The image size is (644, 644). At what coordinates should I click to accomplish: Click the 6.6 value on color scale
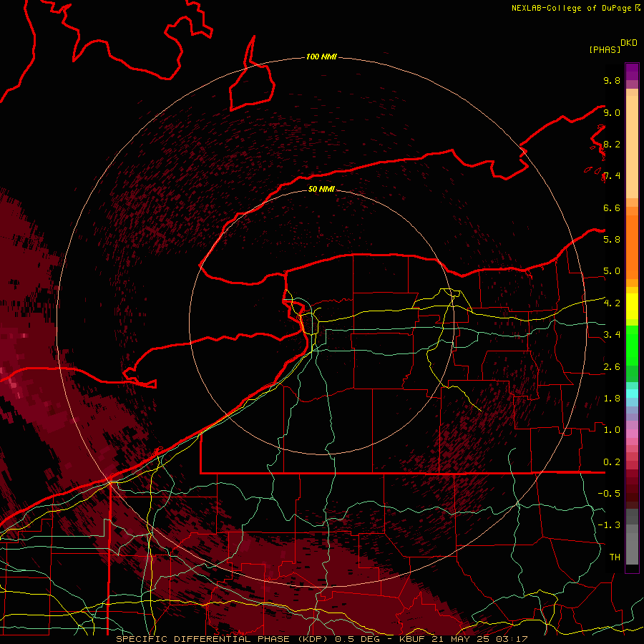click(612, 208)
